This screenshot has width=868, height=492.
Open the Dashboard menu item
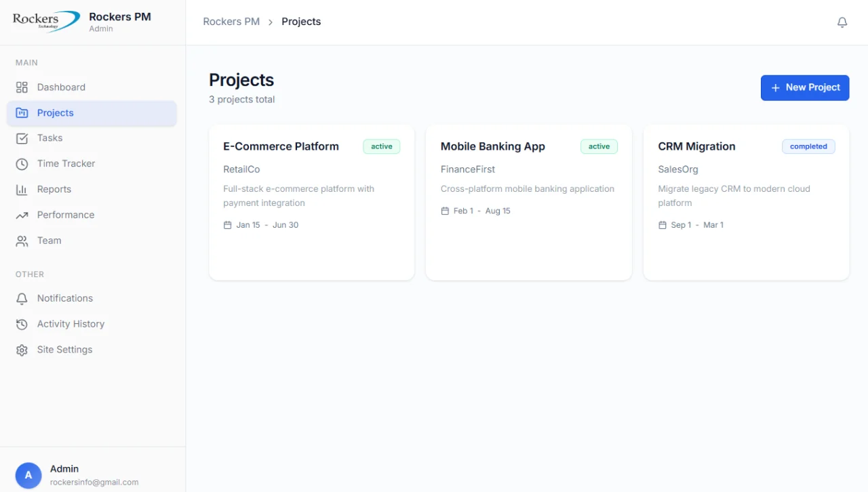click(x=92, y=87)
